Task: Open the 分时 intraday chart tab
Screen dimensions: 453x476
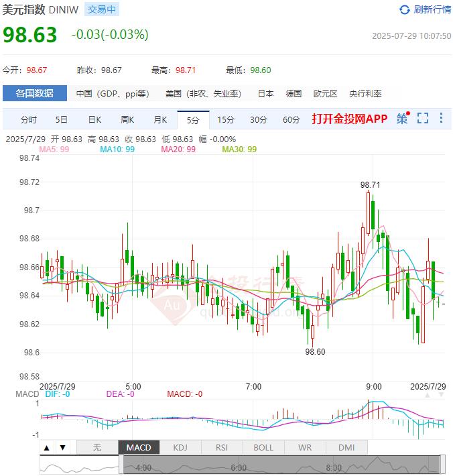Action: (x=29, y=120)
